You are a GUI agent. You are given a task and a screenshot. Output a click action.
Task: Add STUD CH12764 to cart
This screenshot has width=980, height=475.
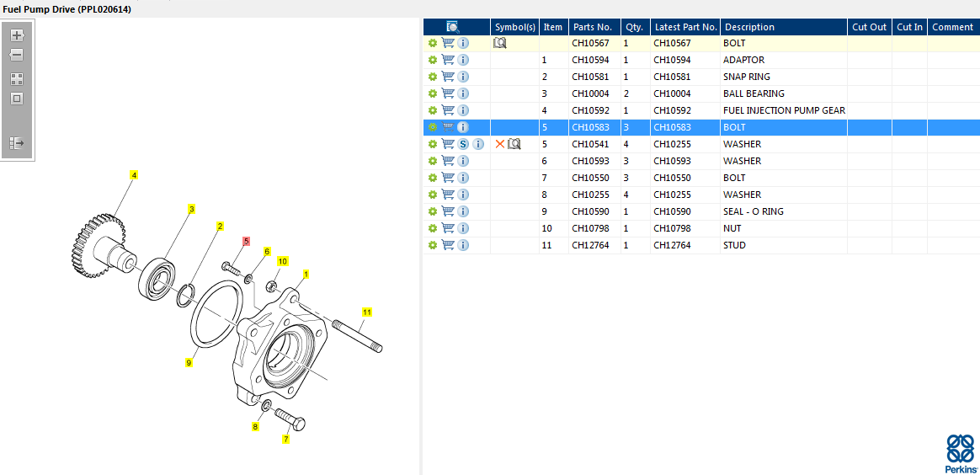pos(448,245)
